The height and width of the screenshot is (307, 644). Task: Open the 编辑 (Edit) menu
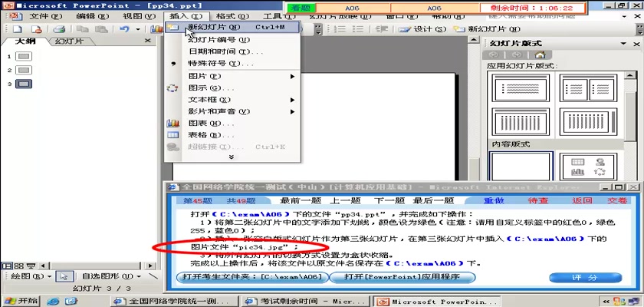click(x=93, y=16)
